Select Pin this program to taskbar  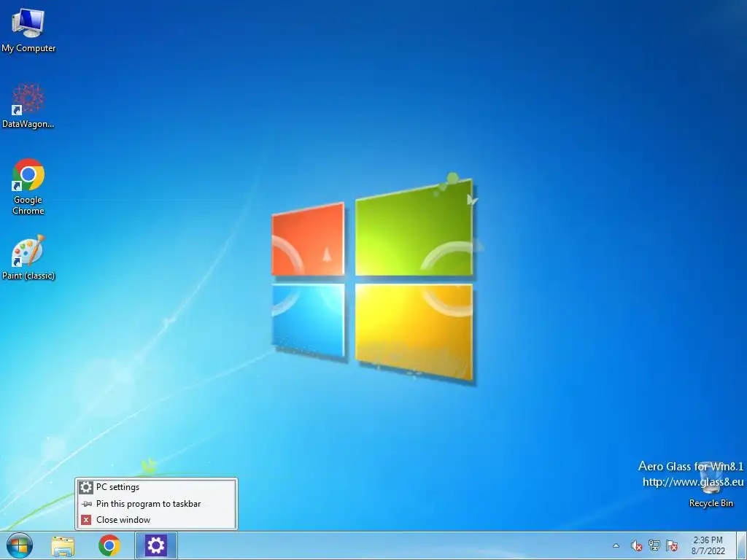coord(156,503)
